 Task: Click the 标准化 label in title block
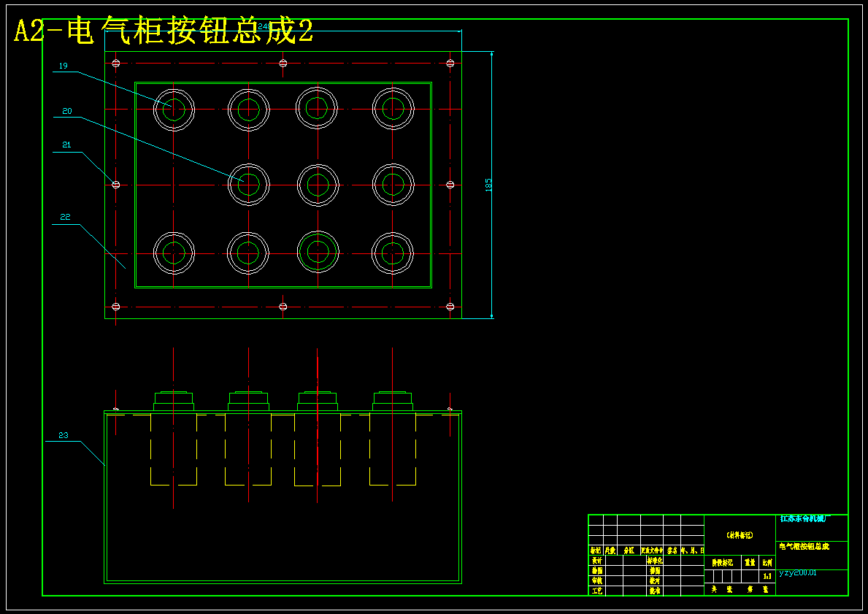click(x=654, y=561)
